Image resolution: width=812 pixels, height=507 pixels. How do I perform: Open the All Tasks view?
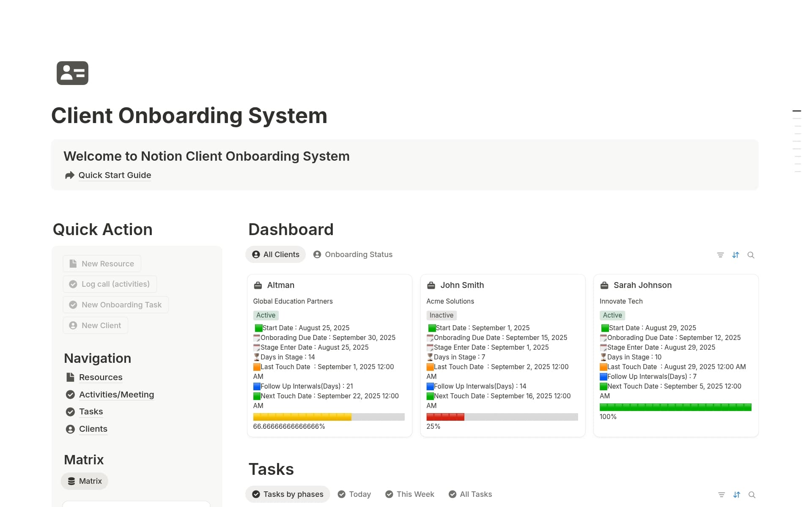tap(470, 494)
